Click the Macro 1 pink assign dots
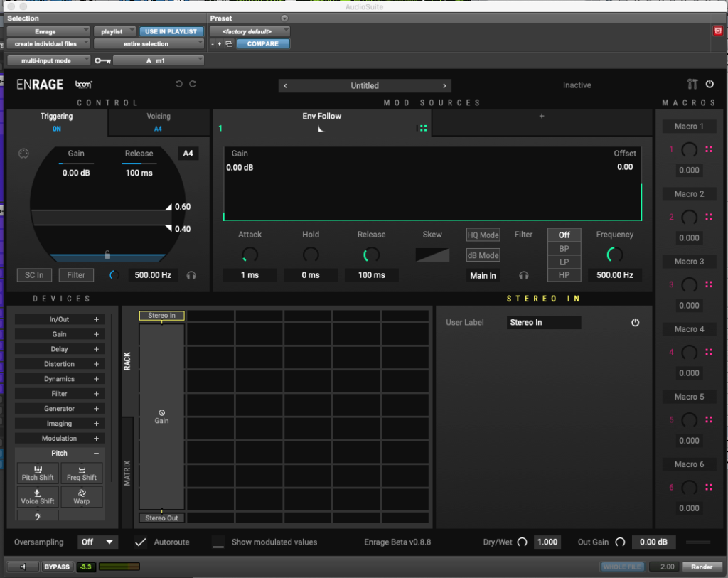728x578 pixels. click(x=709, y=149)
